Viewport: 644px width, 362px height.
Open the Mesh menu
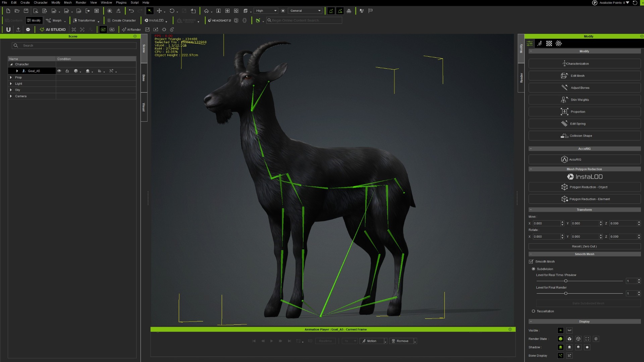(x=68, y=2)
